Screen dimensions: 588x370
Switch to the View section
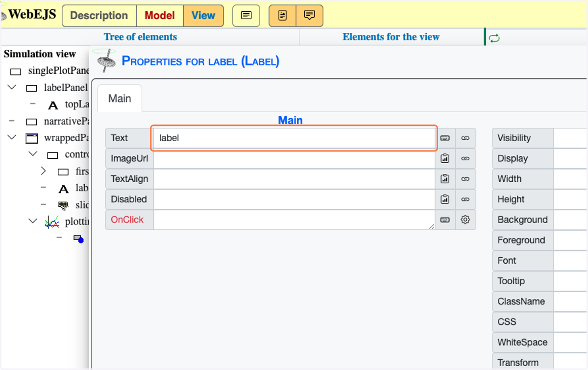coord(203,16)
